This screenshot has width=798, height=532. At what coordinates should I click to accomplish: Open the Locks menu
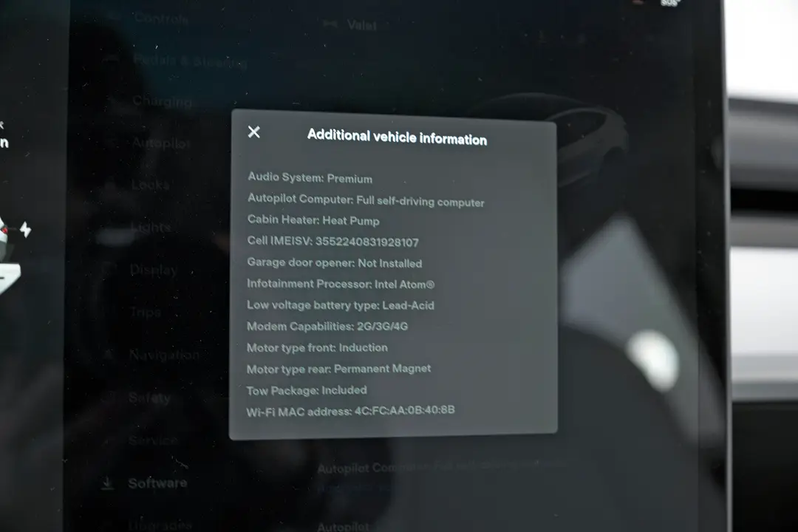coord(150,184)
